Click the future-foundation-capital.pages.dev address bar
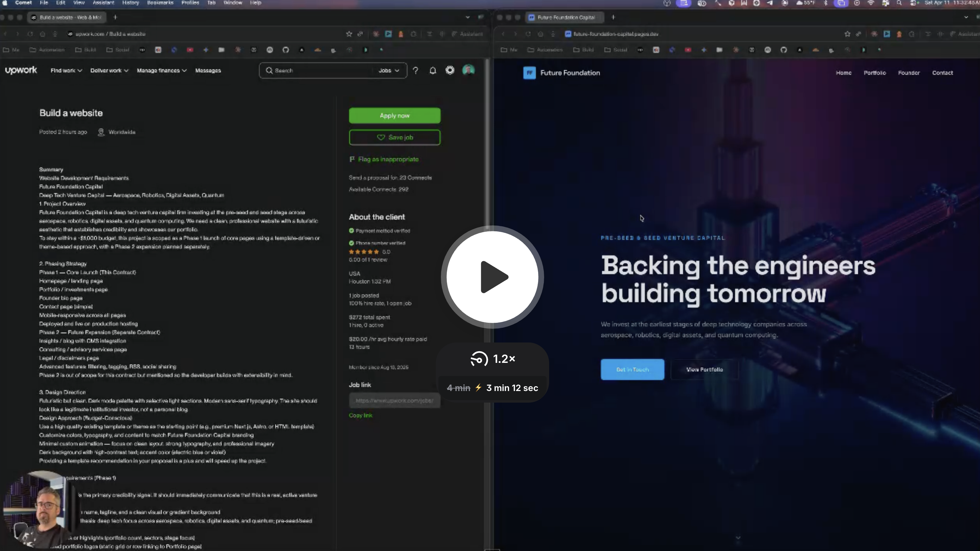The height and width of the screenshot is (551, 980). (615, 34)
